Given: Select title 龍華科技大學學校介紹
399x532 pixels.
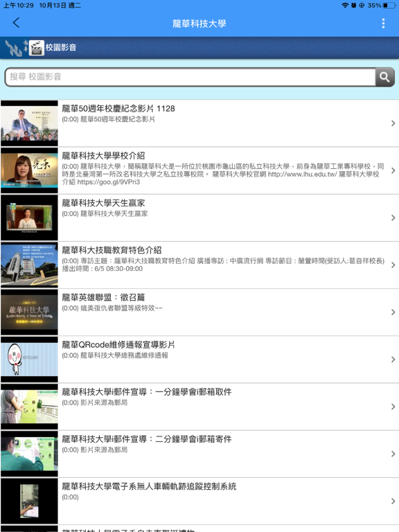Looking at the screenshot, I should pyautogui.click(x=103, y=156).
